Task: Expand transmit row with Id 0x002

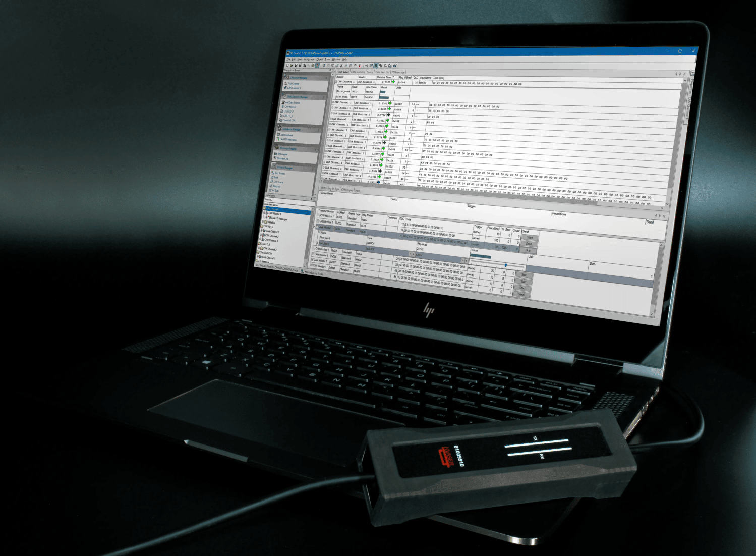Action: 319,215
